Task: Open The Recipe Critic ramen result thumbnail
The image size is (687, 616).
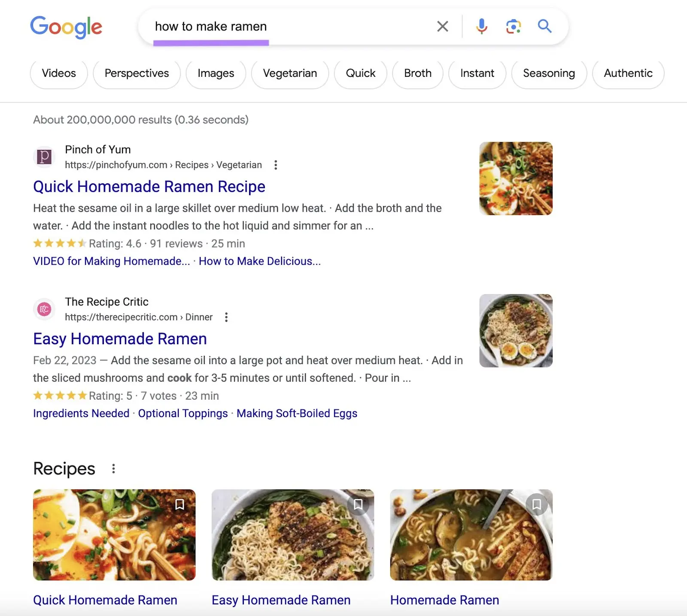Action: click(x=516, y=331)
